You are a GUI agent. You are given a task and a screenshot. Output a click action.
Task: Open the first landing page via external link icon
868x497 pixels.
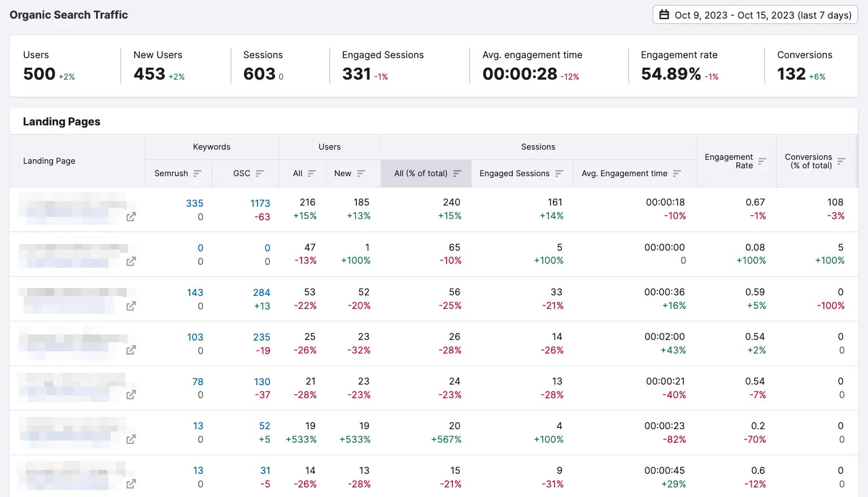click(x=130, y=217)
